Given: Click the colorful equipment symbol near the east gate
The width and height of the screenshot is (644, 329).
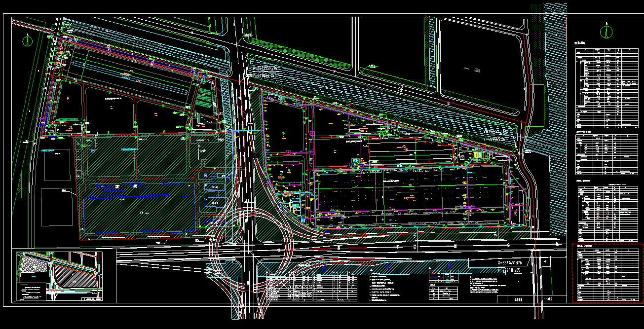Looking at the screenshot, I should pyautogui.click(x=477, y=155).
